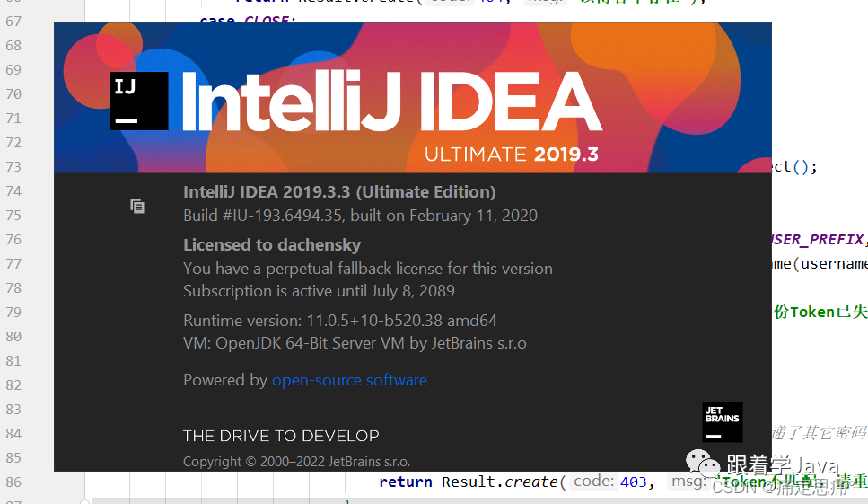Click the Runtime version 11.0.5 line
The height and width of the screenshot is (504, 868).
point(340,321)
